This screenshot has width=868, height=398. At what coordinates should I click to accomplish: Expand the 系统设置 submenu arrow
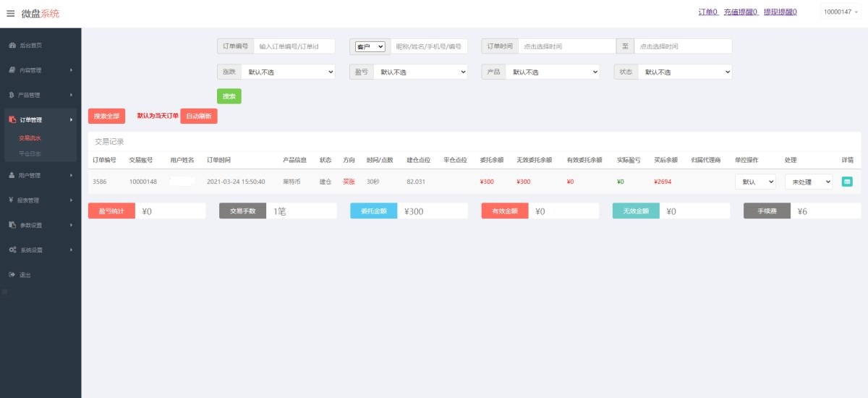(71, 250)
